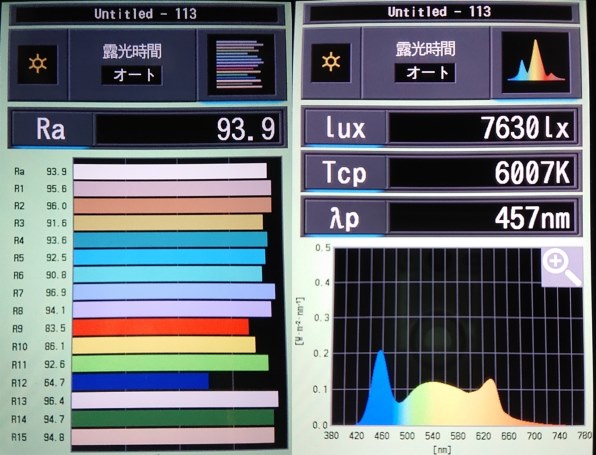Select the R7 96.9 bar
The image size is (596, 455).
tap(174, 292)
